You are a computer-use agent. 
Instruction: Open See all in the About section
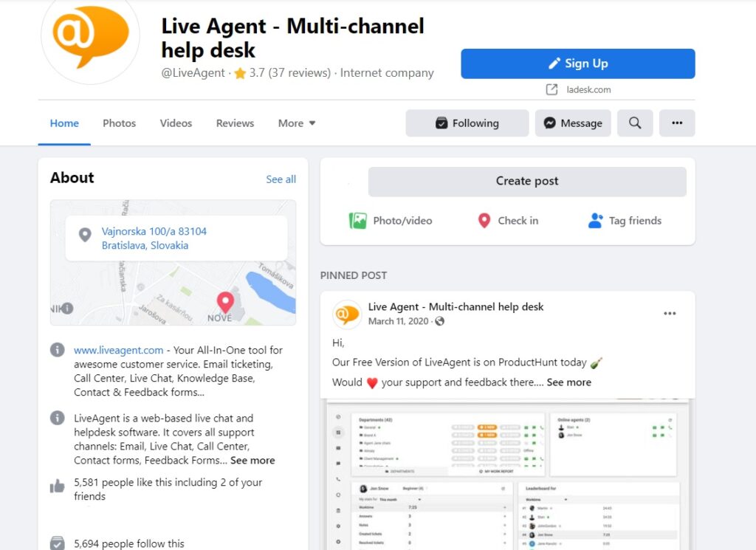(x=281, y=179)
